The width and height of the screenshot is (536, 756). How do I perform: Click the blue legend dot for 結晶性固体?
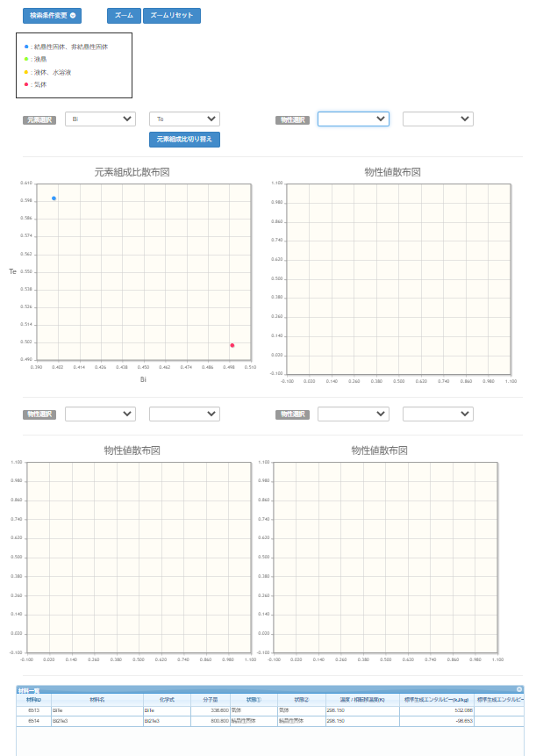[x=27, y=46]
